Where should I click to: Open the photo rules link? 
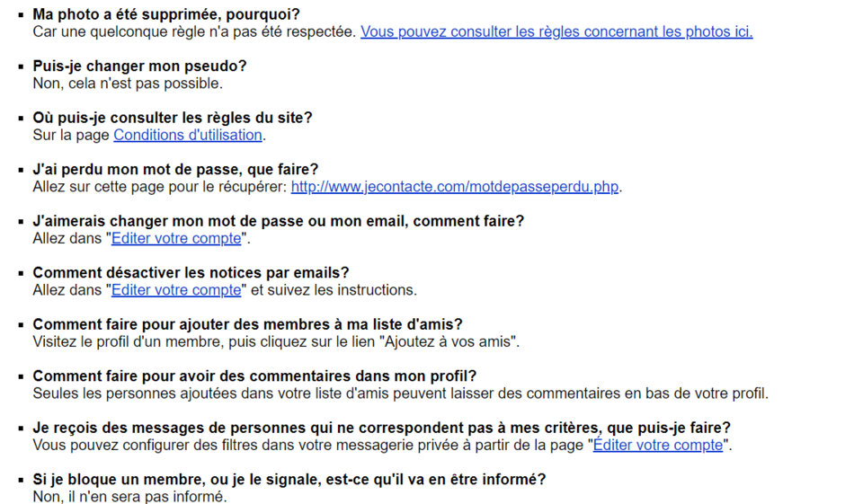pos(556,31)
